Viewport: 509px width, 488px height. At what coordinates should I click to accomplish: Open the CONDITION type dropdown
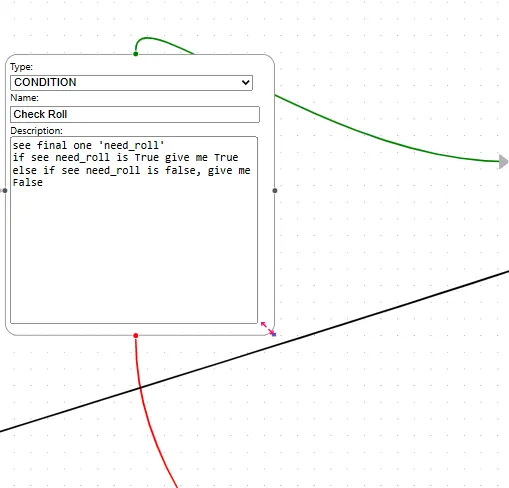coord(131,83)
